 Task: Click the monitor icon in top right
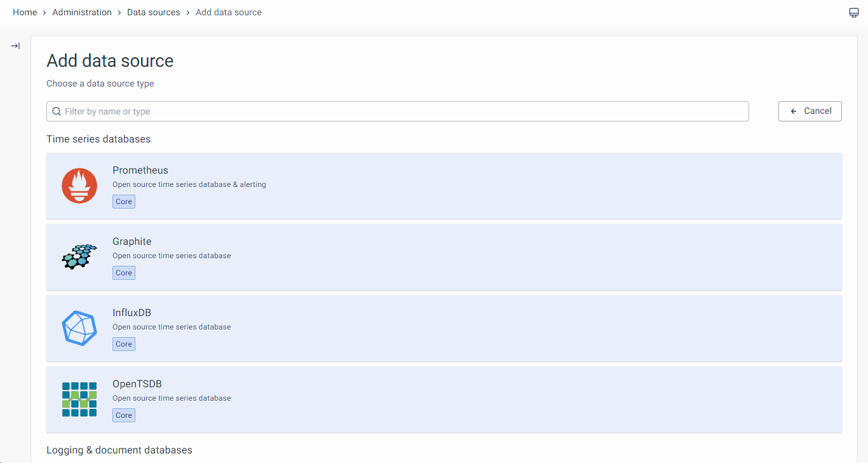[x=853, y=13]
